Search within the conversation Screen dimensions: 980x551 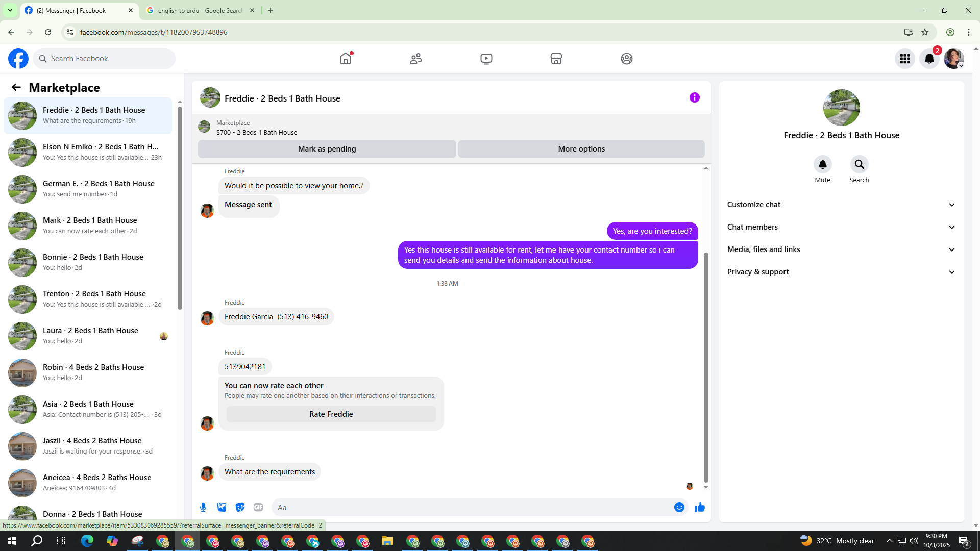[x=860, y=164]
